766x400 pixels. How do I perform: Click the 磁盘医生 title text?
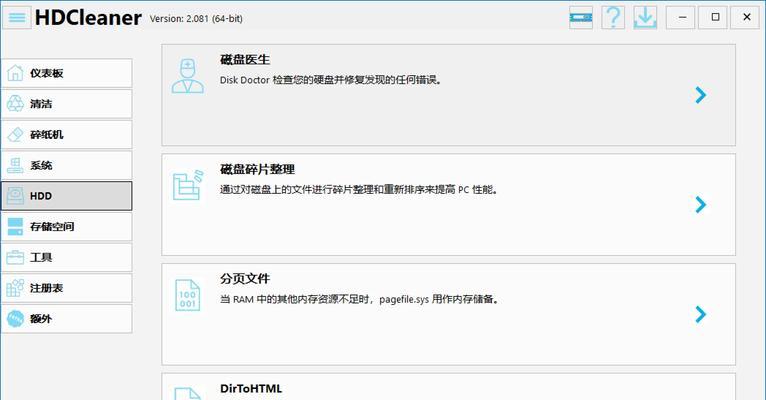click(x=245, y=60)
